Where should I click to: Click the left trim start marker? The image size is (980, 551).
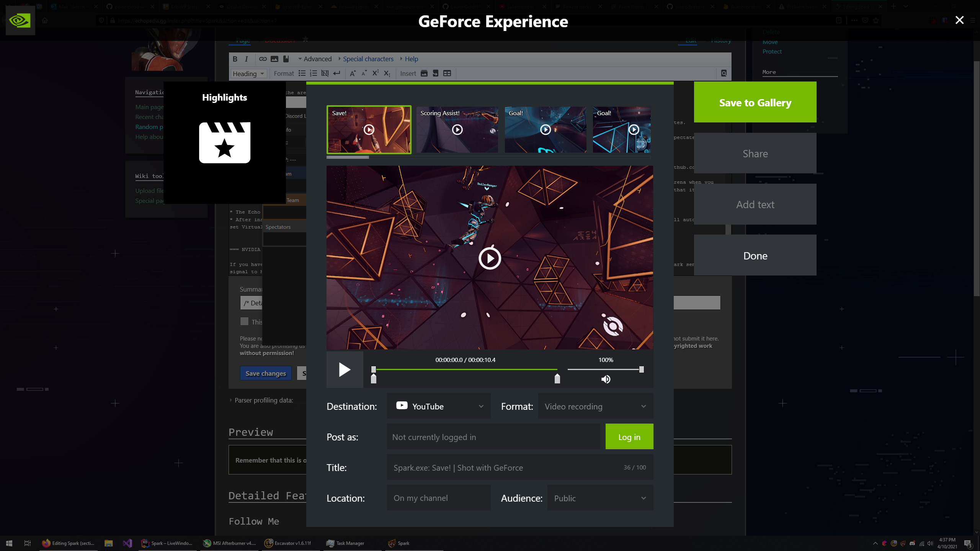click(x=374, y=379)
